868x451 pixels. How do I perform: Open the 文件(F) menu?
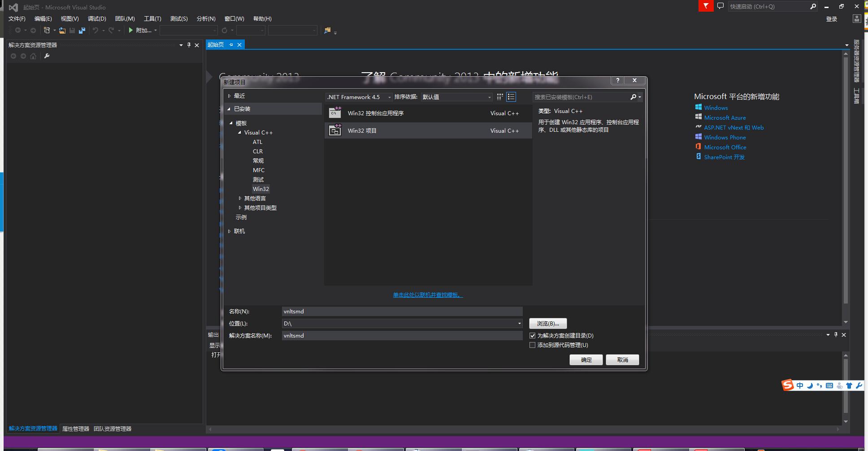pos(17,19)
